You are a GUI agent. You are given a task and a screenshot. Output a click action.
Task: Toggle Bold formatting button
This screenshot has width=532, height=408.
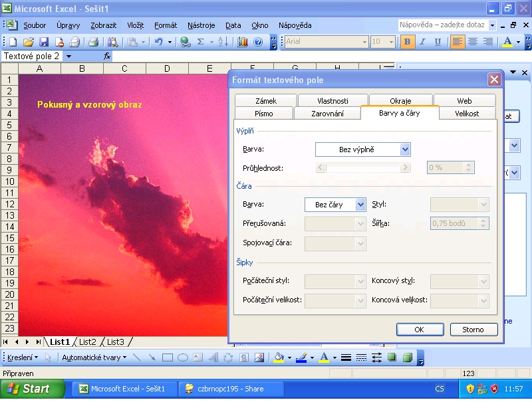click(408, 42)
